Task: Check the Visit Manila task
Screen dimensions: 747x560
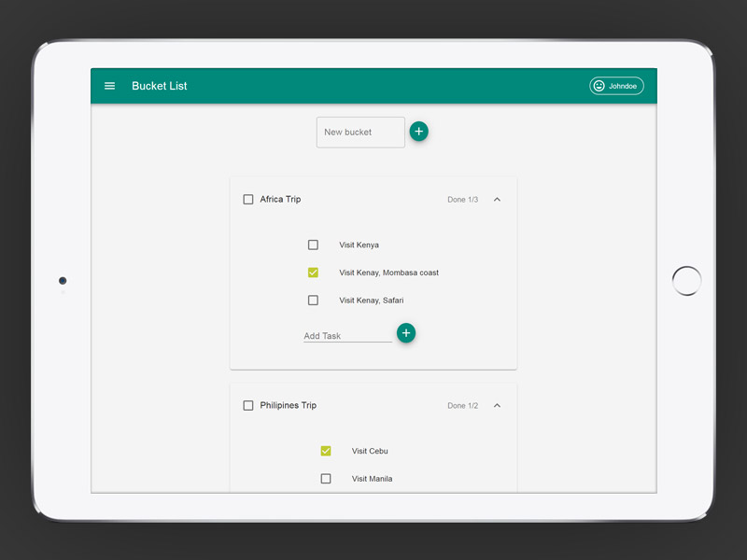Action: [326, 479]
